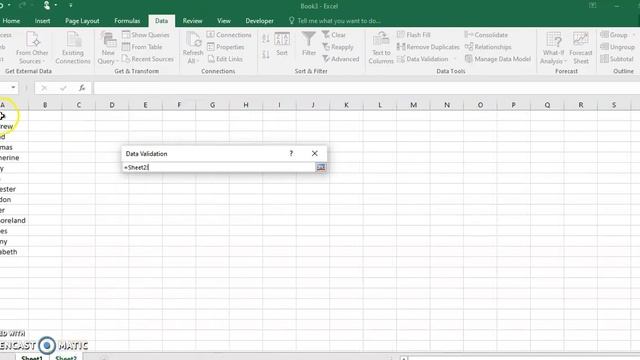This screenshot has height=360, width=640.
Task: Click Reapply filter
Action: (x=338, y=47)
